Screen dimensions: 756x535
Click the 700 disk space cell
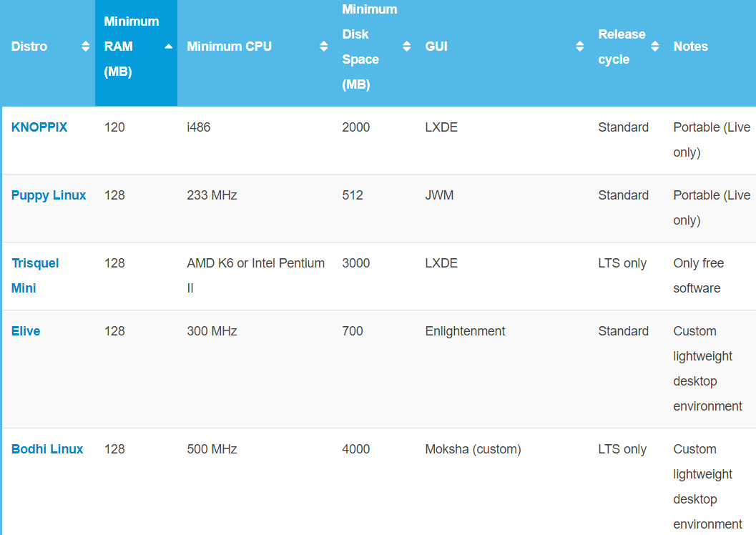[353, 331]
